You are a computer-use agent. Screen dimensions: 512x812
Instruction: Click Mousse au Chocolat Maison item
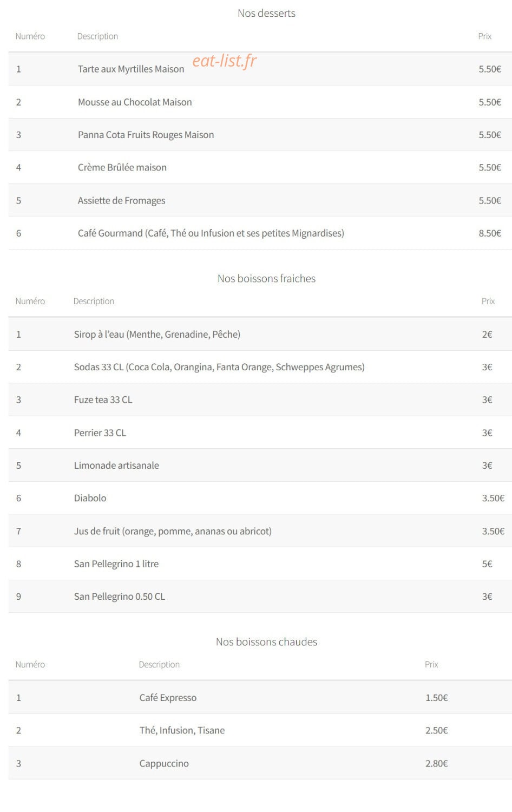(135, 102)
